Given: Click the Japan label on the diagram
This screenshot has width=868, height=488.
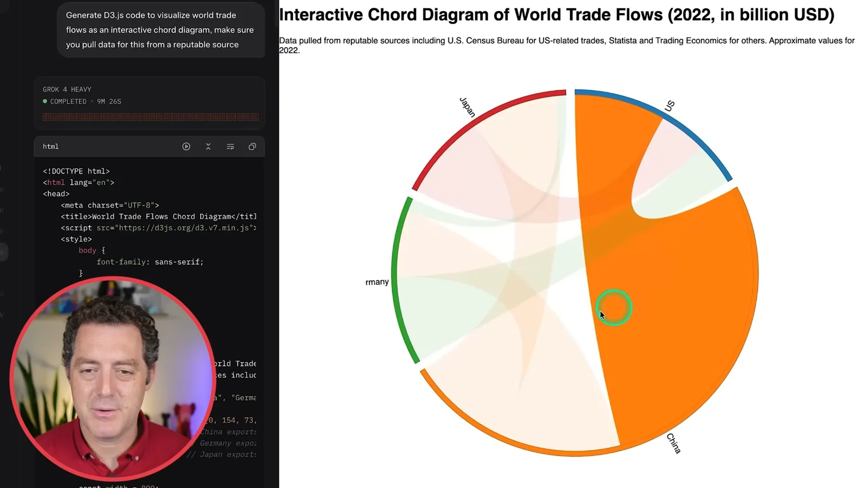Looking at the screenshot, I should tap(467, 107).
